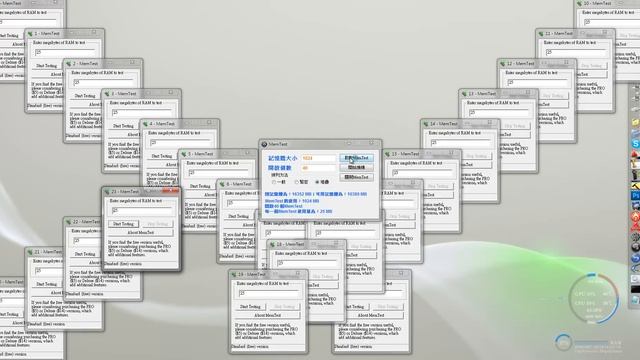Focus the RAM field in window 6 - MemTest

click(242, 203)
